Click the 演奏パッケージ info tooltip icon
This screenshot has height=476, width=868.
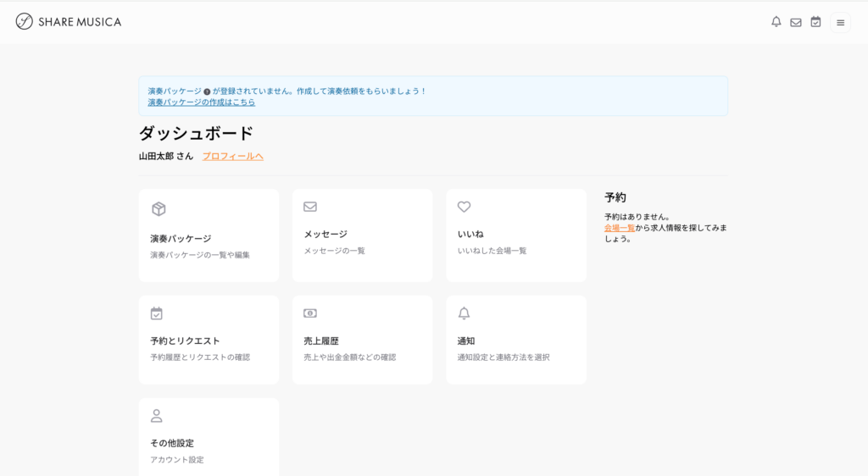click(x=207, y=91)
